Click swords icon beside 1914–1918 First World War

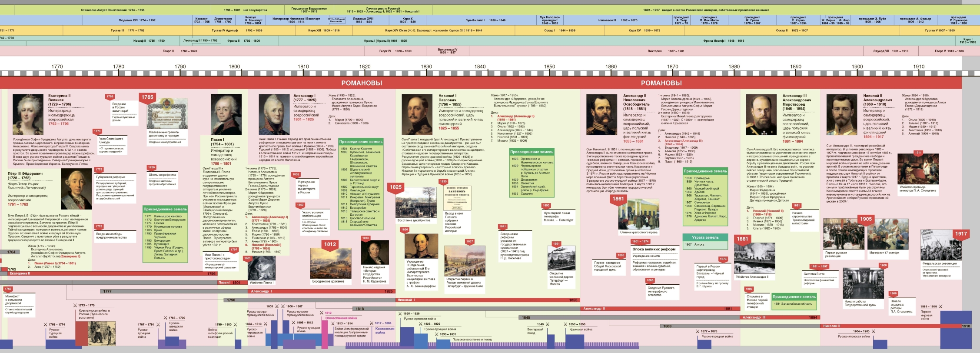(x=941, y=306)
